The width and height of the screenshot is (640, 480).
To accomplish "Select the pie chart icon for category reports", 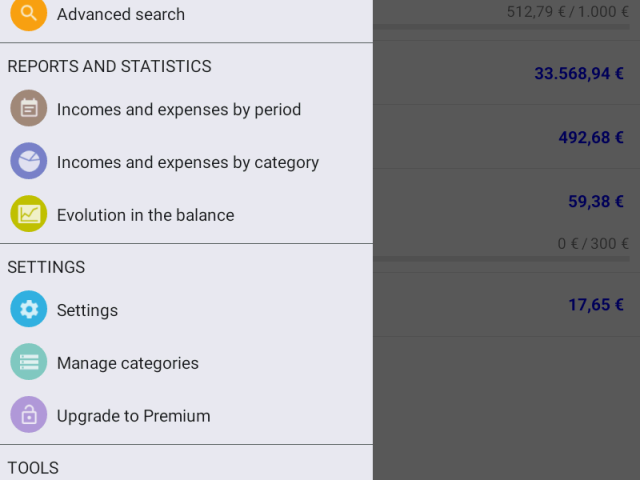I will click(29, 161).
